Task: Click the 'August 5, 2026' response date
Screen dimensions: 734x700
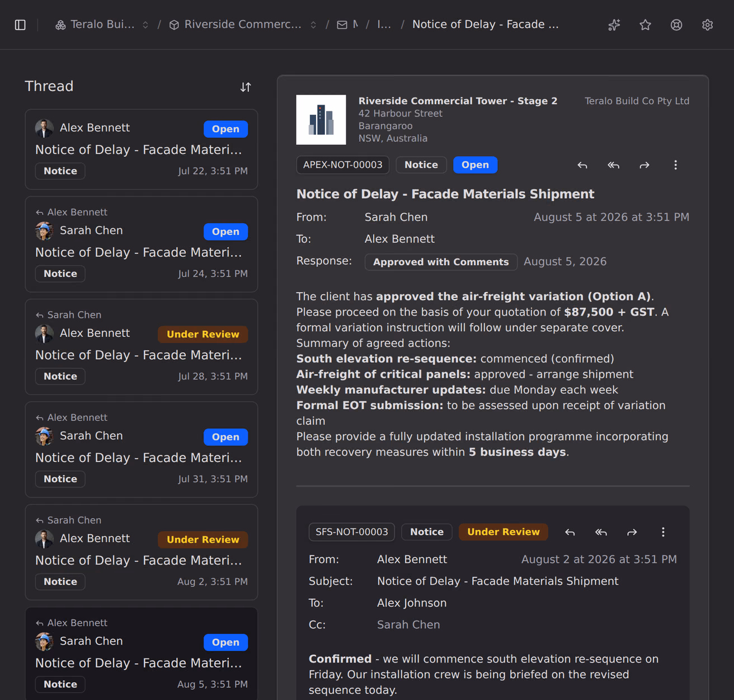Action: tap(565, 262)
